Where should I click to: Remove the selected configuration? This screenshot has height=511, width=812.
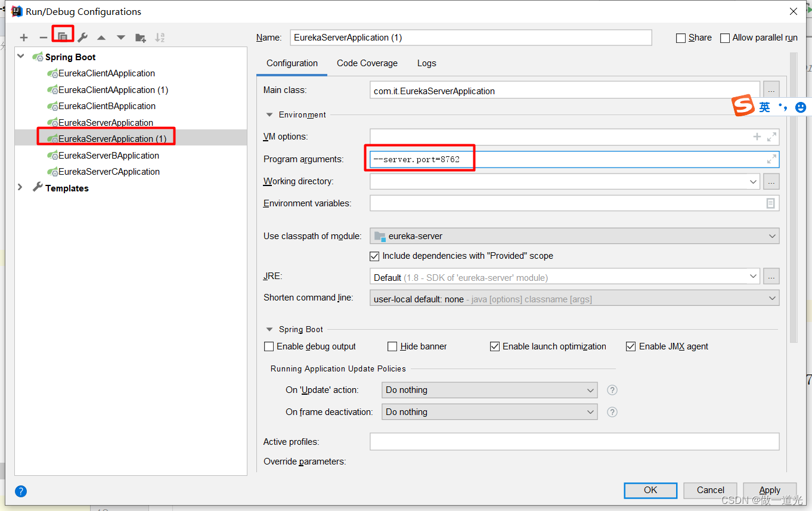(x=43, y=37)
